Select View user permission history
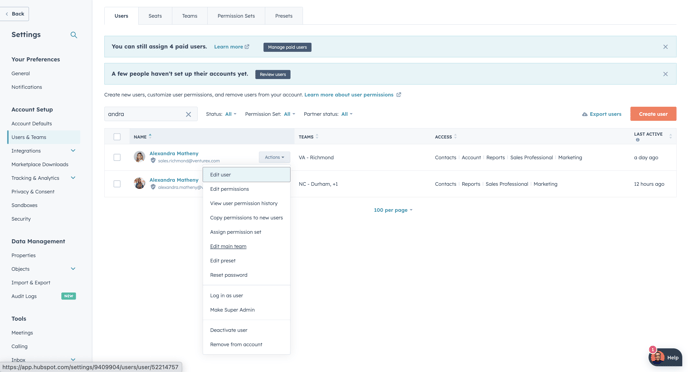The height and width of the screenshot is (372, 688). [247, 204]
